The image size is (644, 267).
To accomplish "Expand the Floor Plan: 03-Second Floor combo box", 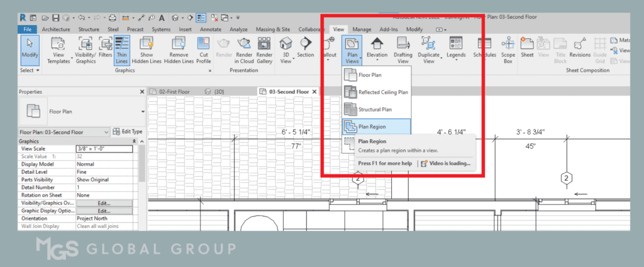I will [x=106, y=132].
